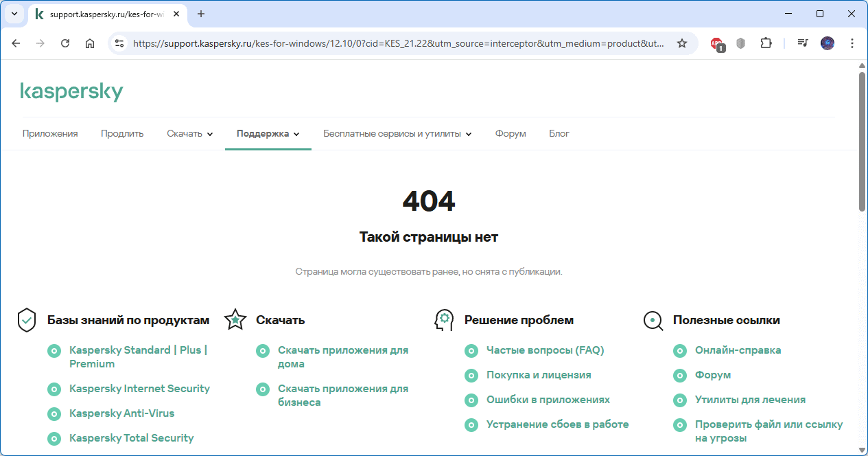Go back with the browser back arrow

tap(16, 43)
